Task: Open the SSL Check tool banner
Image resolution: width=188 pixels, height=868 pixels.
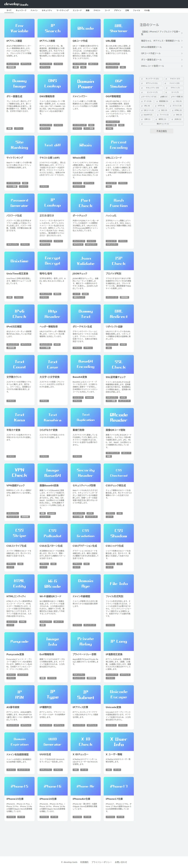Action: pos(119,364)
